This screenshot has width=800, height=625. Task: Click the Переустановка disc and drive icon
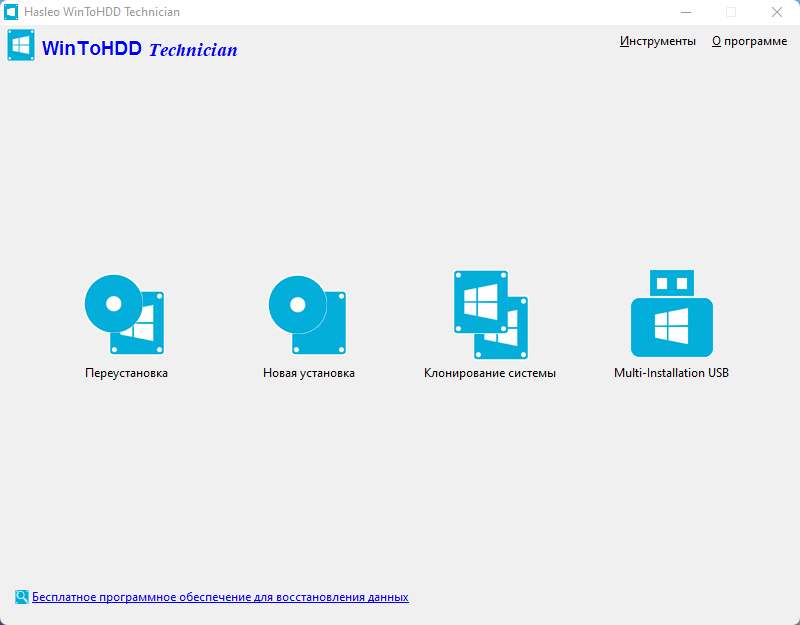point(124,314)
